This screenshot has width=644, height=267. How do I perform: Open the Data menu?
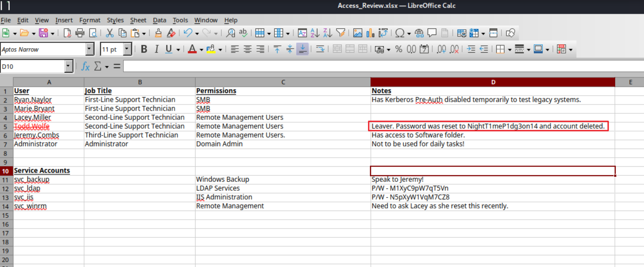tap(159, 20)
